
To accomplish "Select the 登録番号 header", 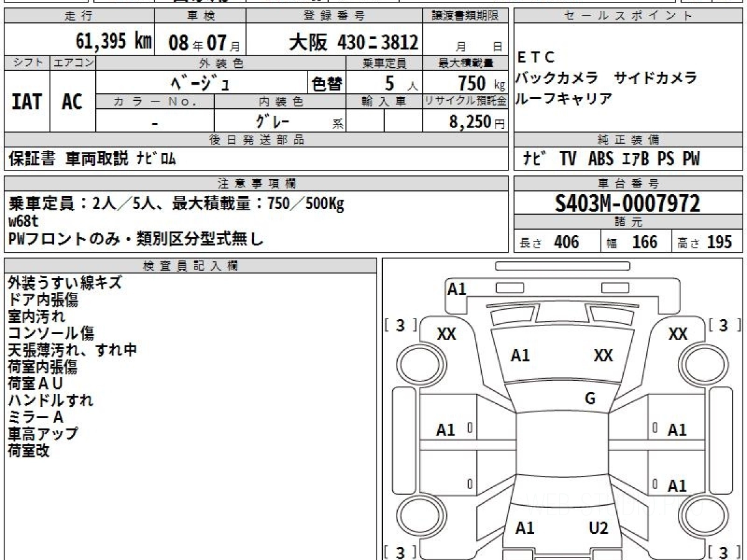I will click(334, 16).
